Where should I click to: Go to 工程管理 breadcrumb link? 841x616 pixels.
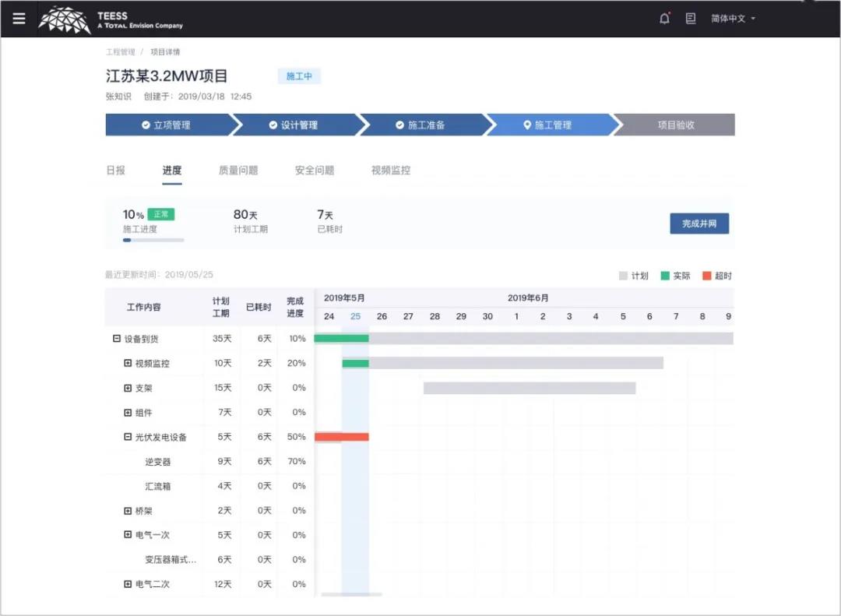pos(121,52)
